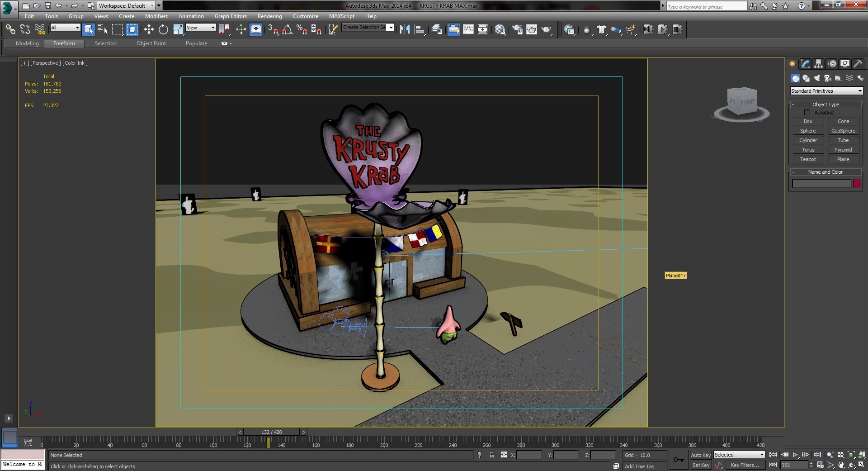Click the object name input field
868x471 pixels.
pyautogui.click(x=821, y=183)
